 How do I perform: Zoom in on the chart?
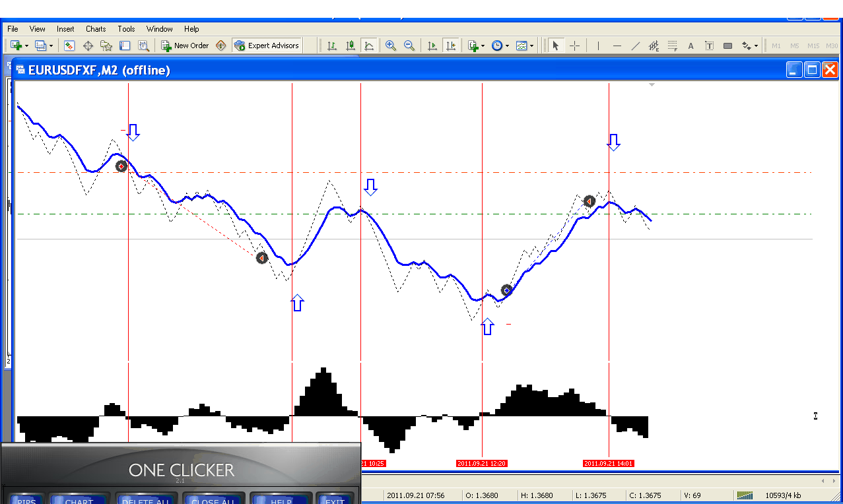click(x=391, y=46)
